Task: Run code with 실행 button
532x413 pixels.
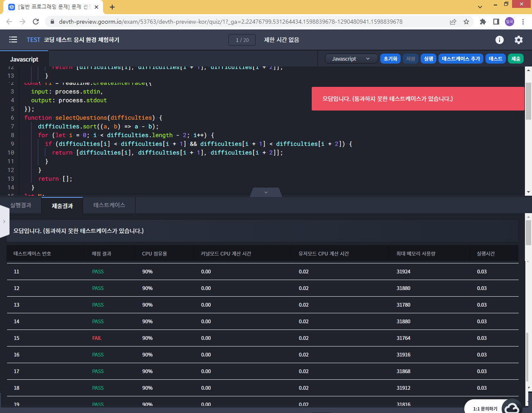Action: 429,59
